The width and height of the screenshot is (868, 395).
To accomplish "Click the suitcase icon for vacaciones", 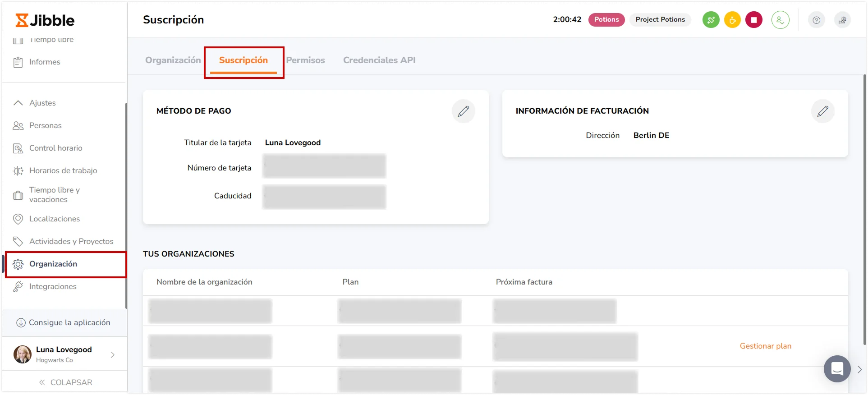I will pyautogui.click(x=18, y=195).
